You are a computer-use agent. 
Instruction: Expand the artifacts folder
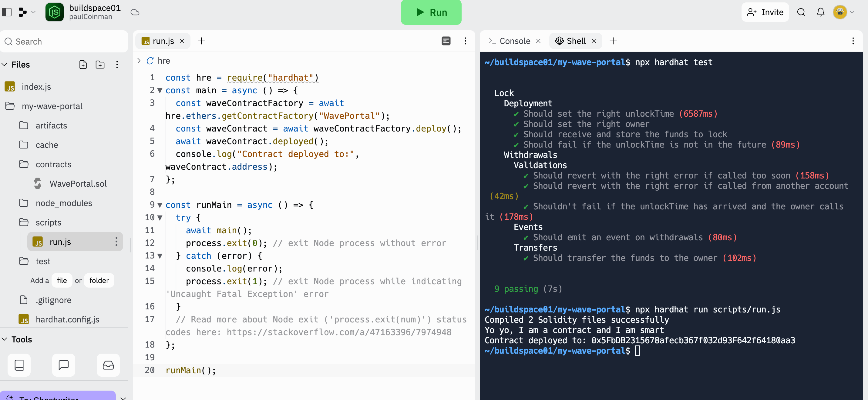51,125
